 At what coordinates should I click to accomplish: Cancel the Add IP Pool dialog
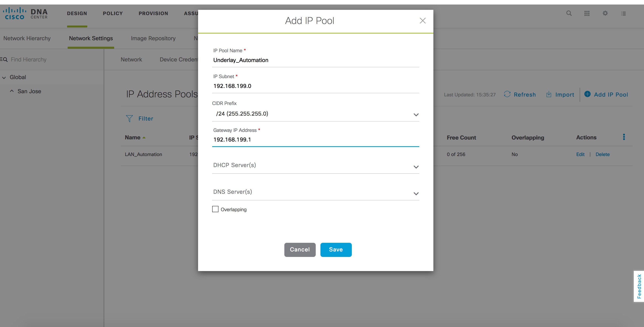tap(300, 250)
